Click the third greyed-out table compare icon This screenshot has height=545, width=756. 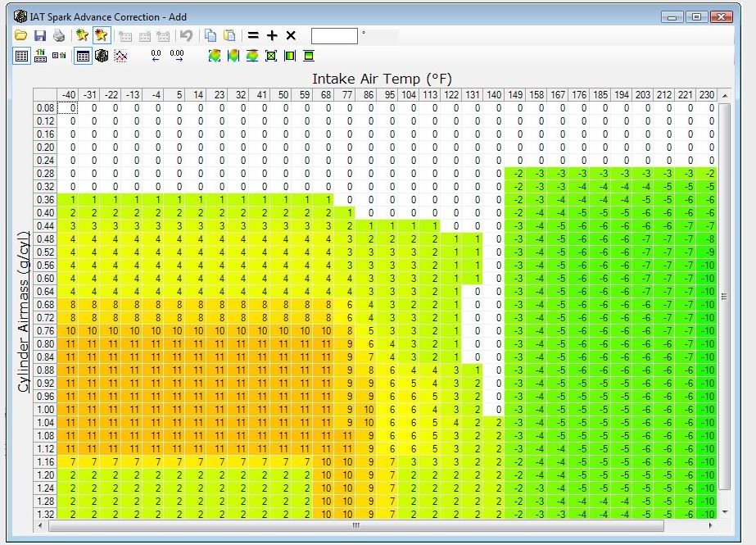[164, 36]
